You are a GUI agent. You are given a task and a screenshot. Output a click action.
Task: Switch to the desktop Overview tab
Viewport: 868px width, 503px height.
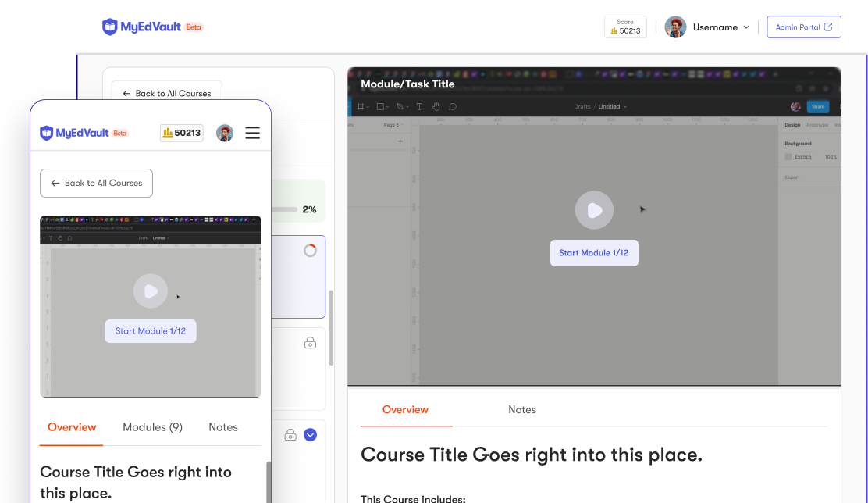coord(406,409)
